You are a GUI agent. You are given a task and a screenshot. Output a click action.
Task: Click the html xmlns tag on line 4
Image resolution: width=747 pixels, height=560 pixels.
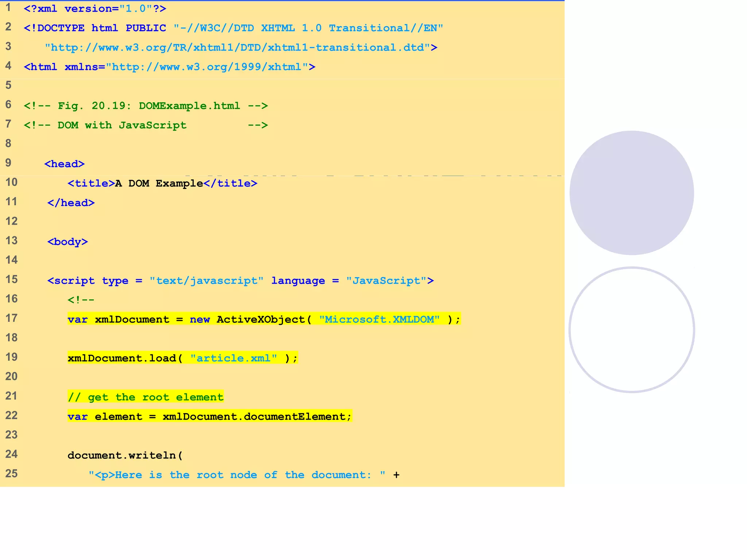point(170,67)
